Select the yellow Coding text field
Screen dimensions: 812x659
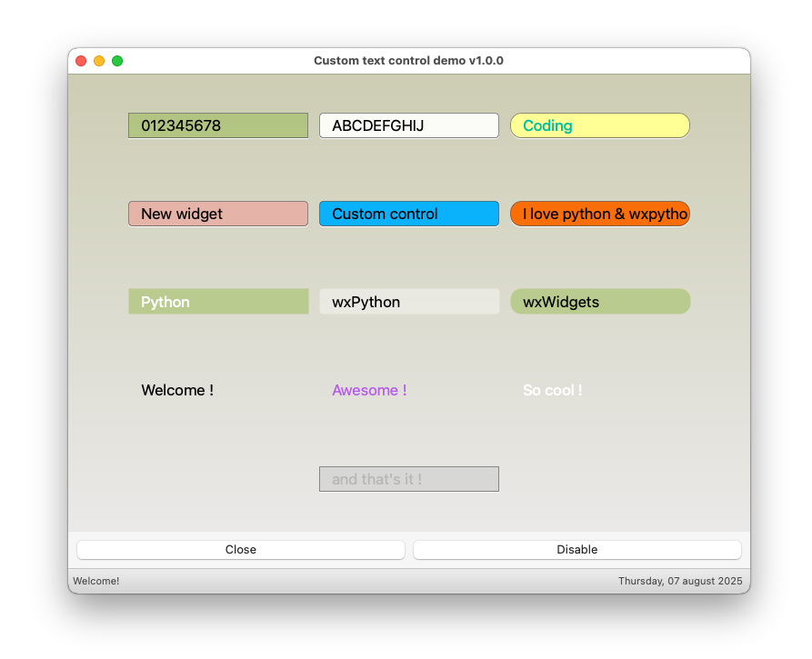[x=600, y=125]
